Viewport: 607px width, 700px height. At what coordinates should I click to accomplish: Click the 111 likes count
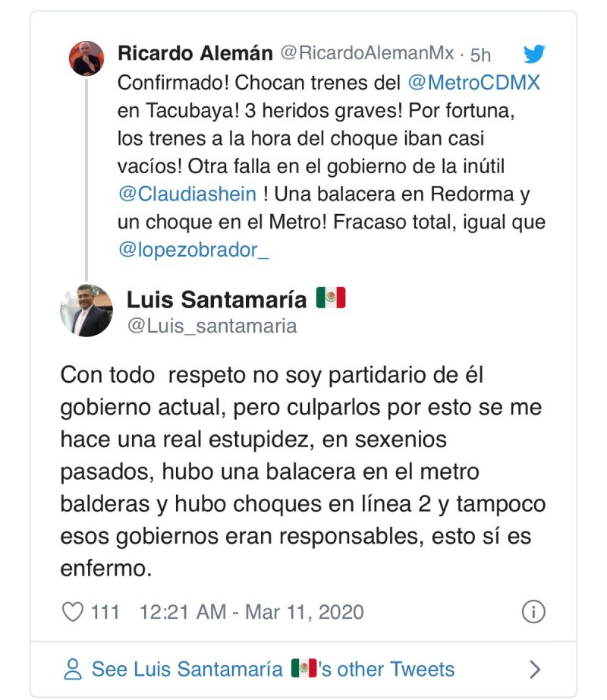tap(105, 612)
